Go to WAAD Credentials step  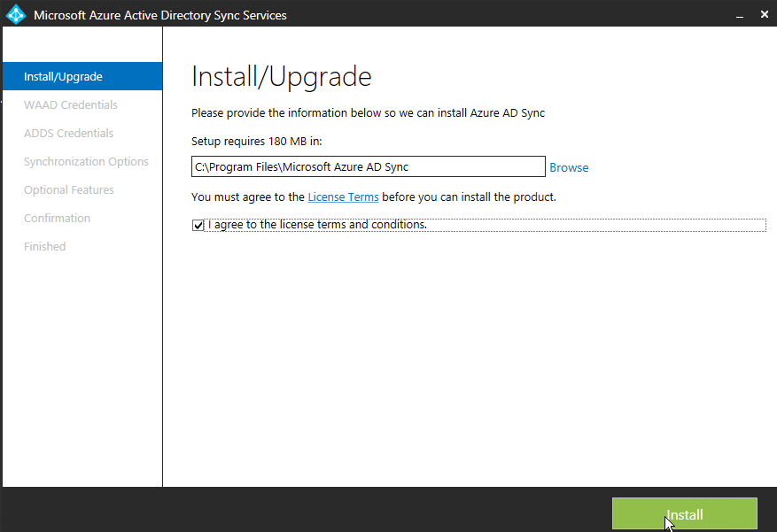pyautogui.click(x=70, y=105)
